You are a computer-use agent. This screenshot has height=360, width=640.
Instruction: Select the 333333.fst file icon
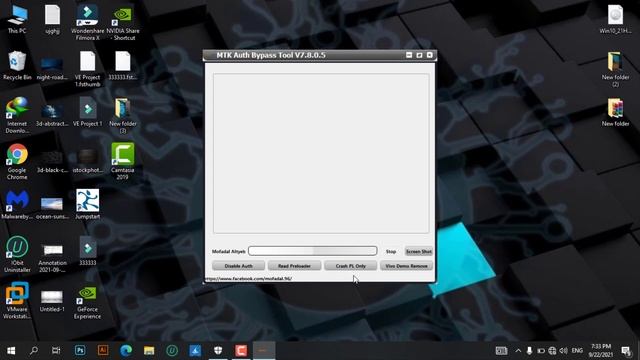(x=122, y=65)
